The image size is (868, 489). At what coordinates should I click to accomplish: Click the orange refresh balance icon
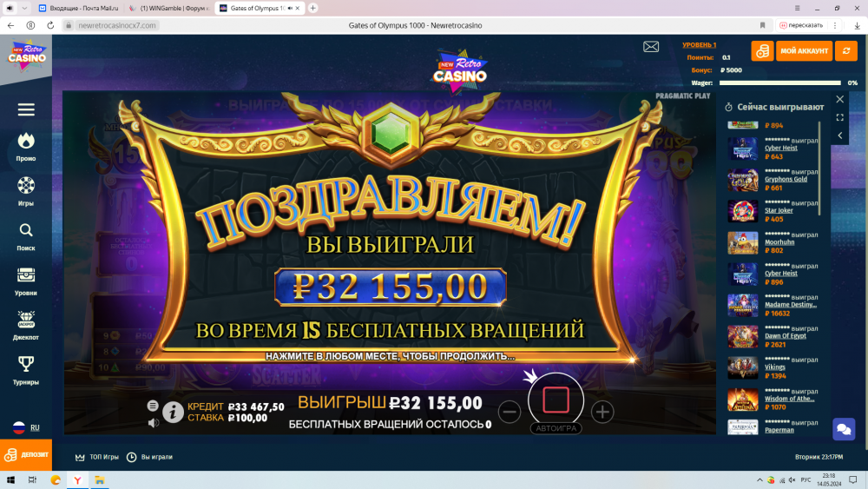pyautogui.click(x=845, y=51)
